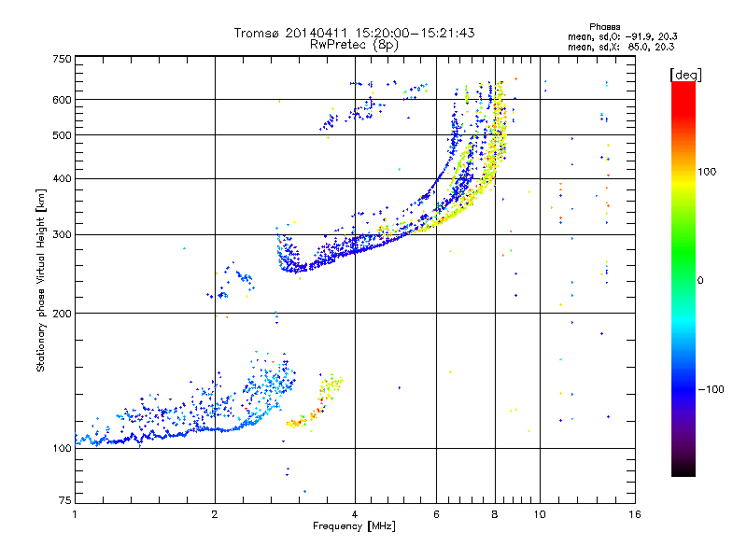Select height axis tick label 100

[62, 448]
